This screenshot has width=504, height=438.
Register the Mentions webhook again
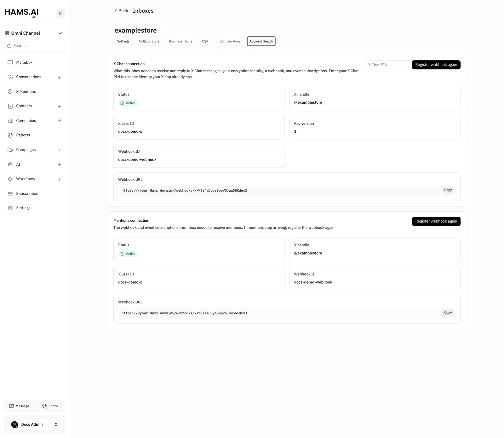436,221
